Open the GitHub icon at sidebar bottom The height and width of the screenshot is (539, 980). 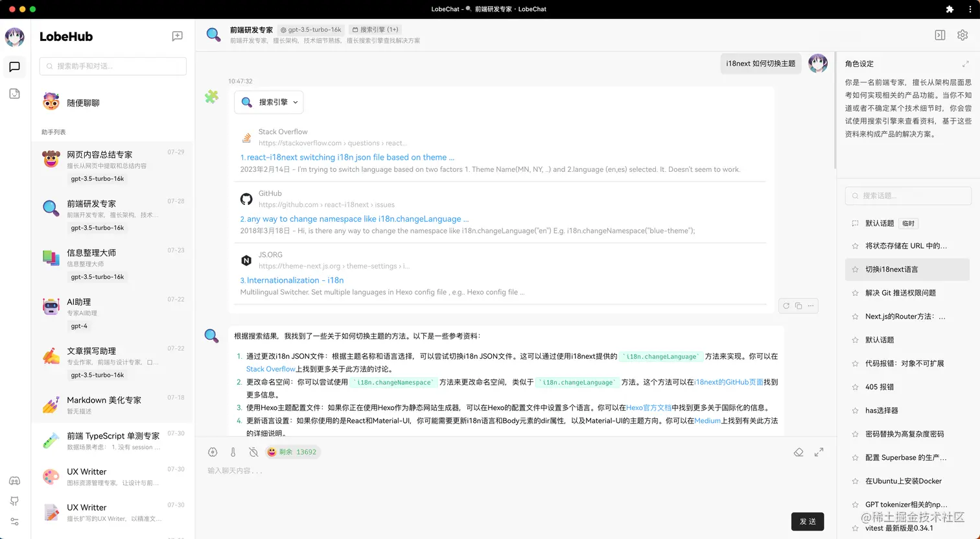click(14, 501)
